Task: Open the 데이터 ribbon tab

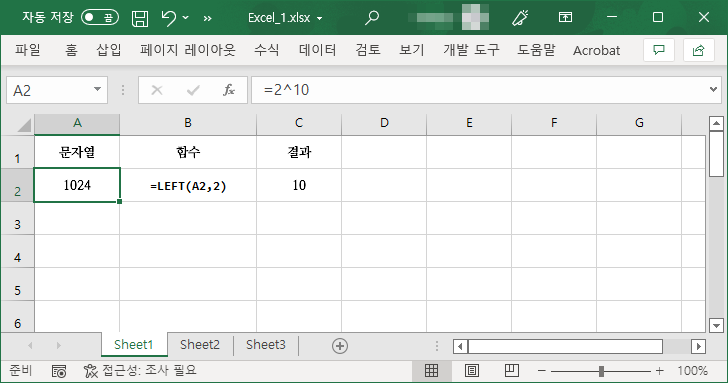Action: pyautogui.click(x=318, y=50)
